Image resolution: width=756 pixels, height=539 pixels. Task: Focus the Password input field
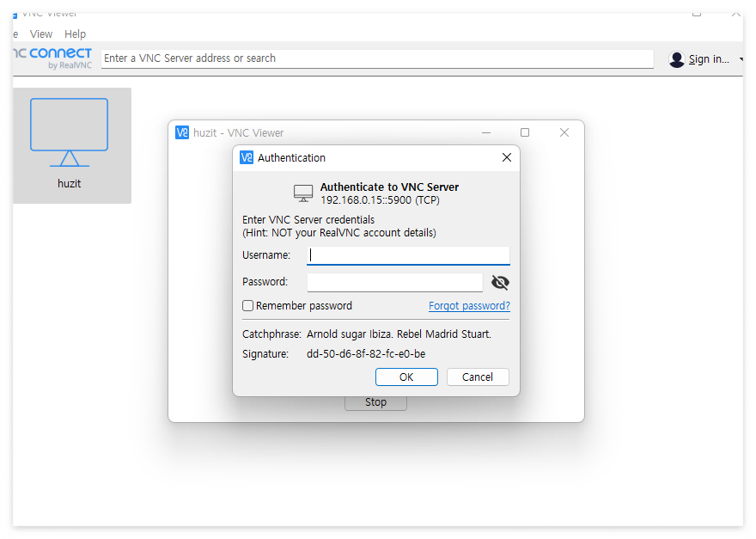(395, 282)
